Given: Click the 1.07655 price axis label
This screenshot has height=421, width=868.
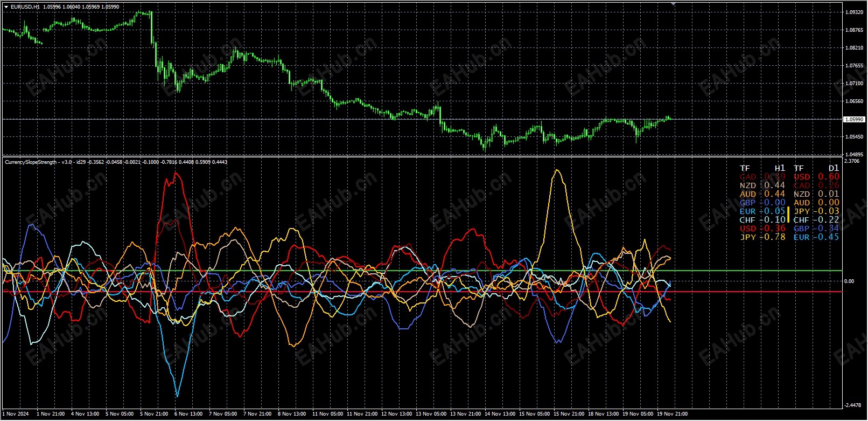Looking at the screenshot, I should pyautogui.click(x=854, y=66).
